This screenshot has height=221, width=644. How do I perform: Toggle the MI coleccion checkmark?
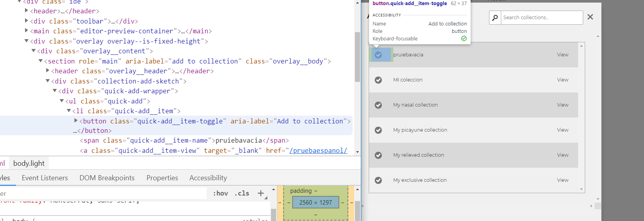click(x=378, y=80)
